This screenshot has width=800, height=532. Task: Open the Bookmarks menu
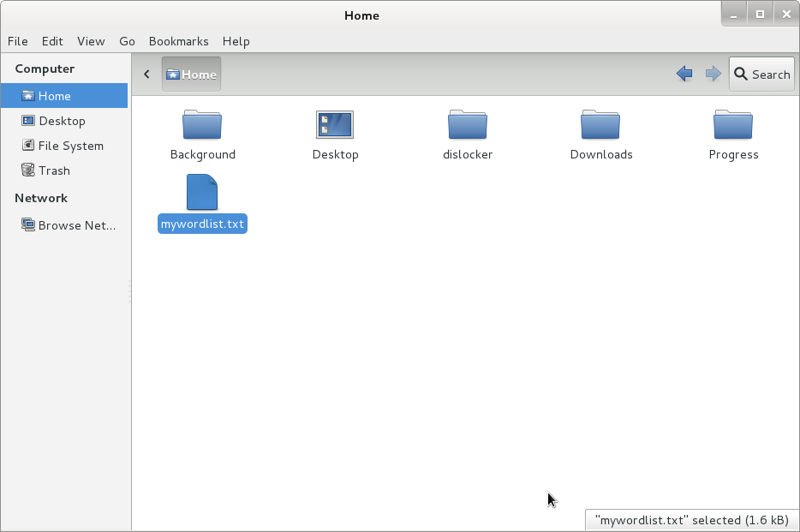pos(178,41)
